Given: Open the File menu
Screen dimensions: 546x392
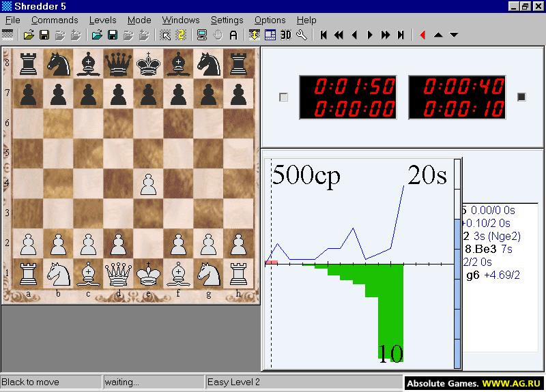Looking at the screenshot, I should click(x=13, y=20).
